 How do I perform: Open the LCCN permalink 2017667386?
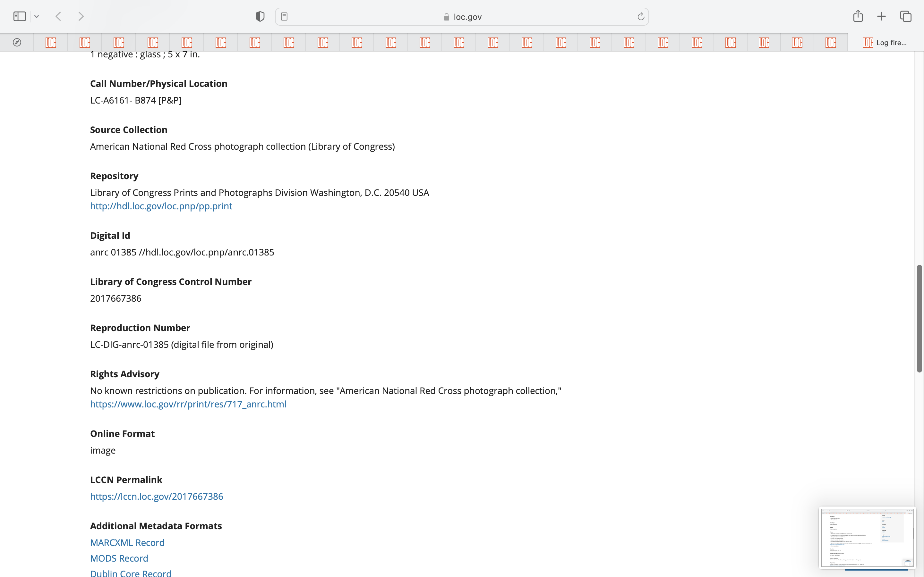(156, 497)
